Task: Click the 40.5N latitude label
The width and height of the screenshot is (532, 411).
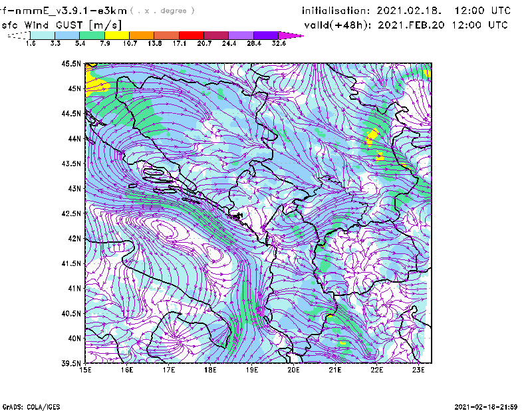Action: point(71,314)
